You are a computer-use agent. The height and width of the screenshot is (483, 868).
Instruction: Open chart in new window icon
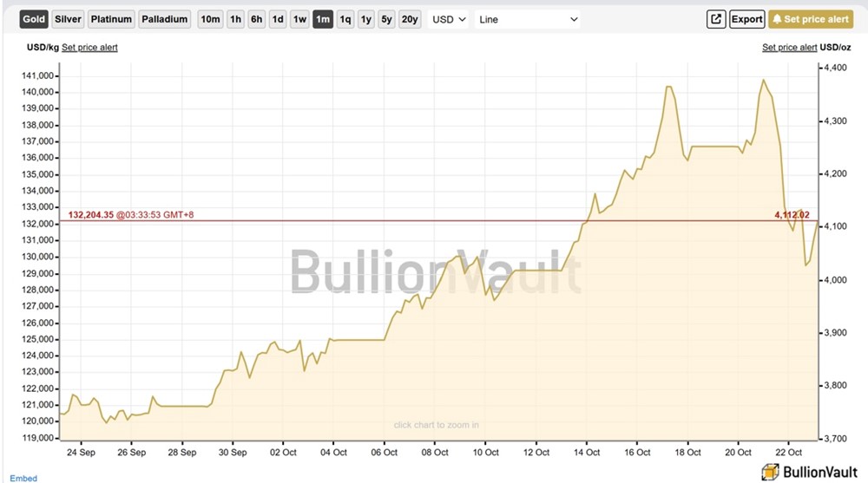pyautogui.click(x=716, y=19)
